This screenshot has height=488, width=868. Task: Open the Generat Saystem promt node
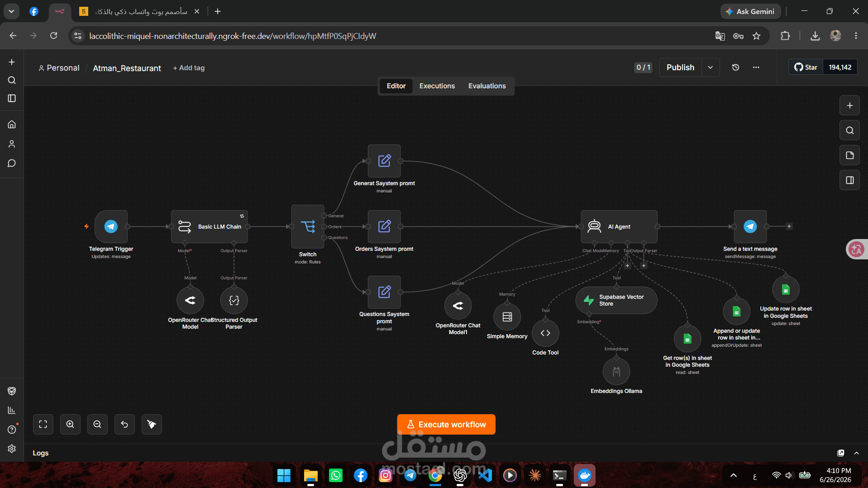click(384, 161)
